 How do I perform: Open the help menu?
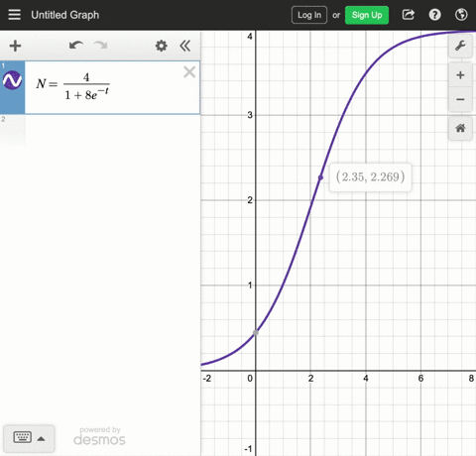[x=434, y=15]
